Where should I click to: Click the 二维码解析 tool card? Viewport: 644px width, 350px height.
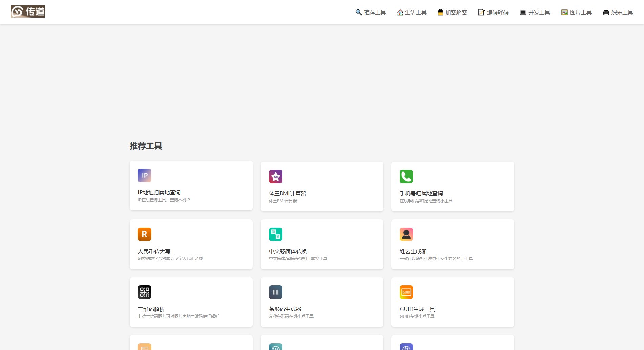coord(191,302)
